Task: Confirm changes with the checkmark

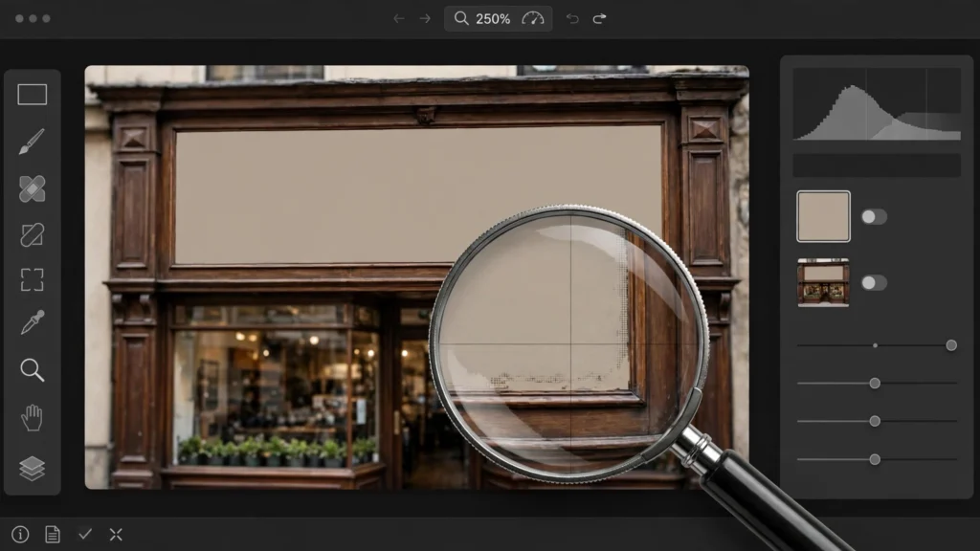Action: (x=85, y=534)
